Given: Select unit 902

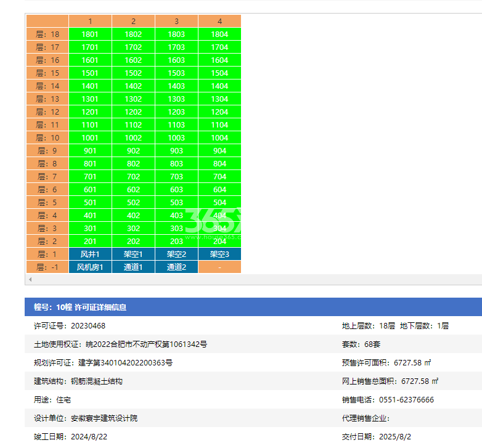Looking at the screenshot, I should [x=133, y=150].
